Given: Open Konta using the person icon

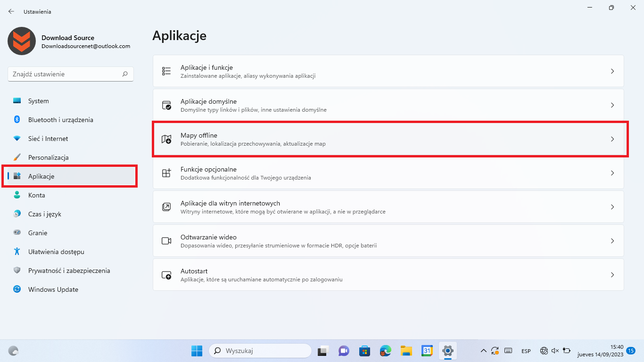Looking at the screenshot, I should tap(17, 195).
